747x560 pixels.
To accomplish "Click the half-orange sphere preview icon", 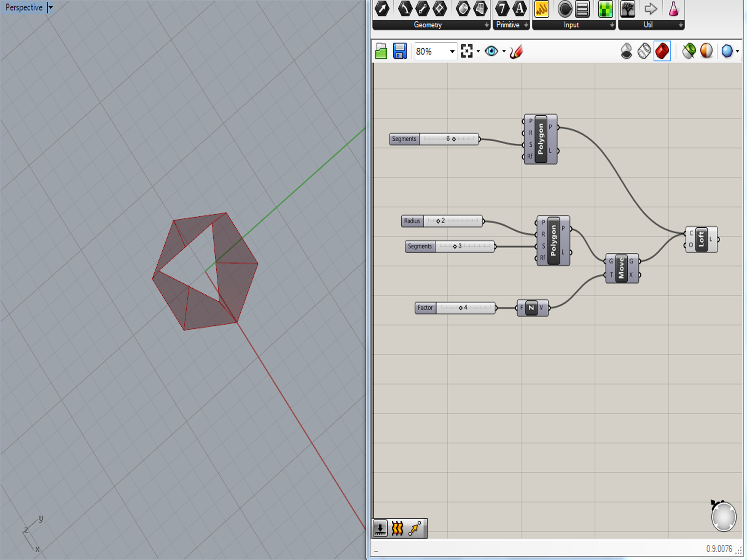I will click(x=706, y=51).
